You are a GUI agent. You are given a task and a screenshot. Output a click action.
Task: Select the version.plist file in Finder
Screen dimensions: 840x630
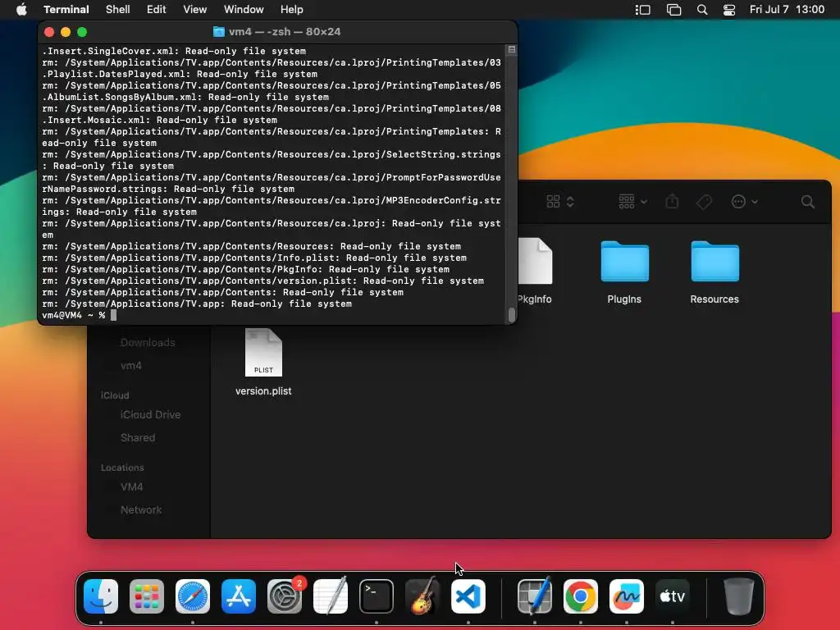pyautogui.click(x=263, y=362)
